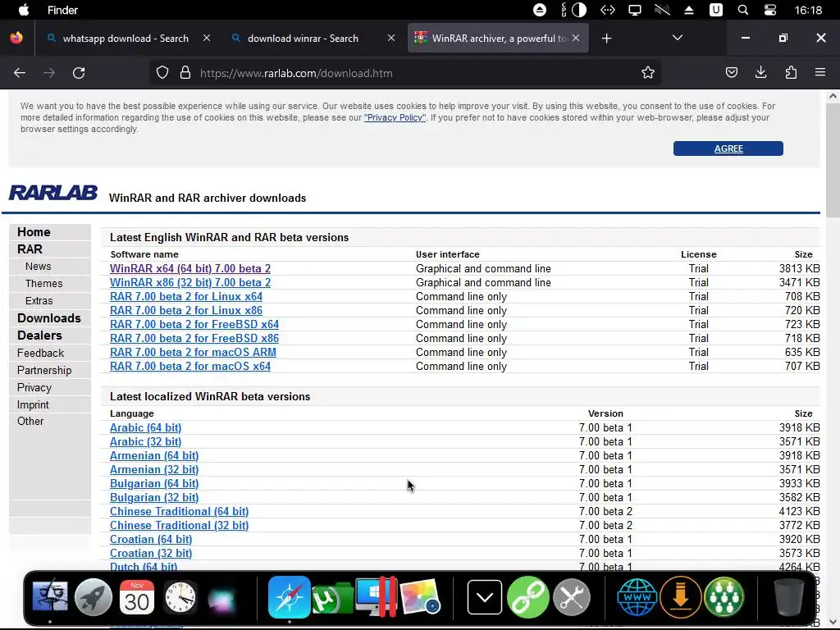Screen dimensions: 840x630
Task: Open Themes in the sidebar
Action: pyautogui.click(x=44, y=283)
